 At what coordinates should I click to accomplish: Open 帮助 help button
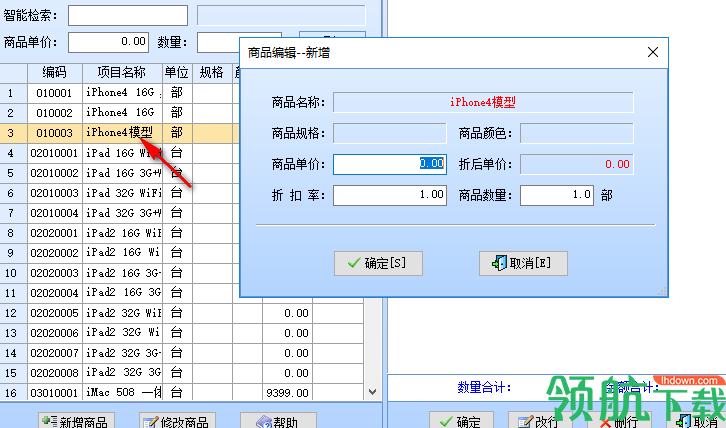(278, 421)
